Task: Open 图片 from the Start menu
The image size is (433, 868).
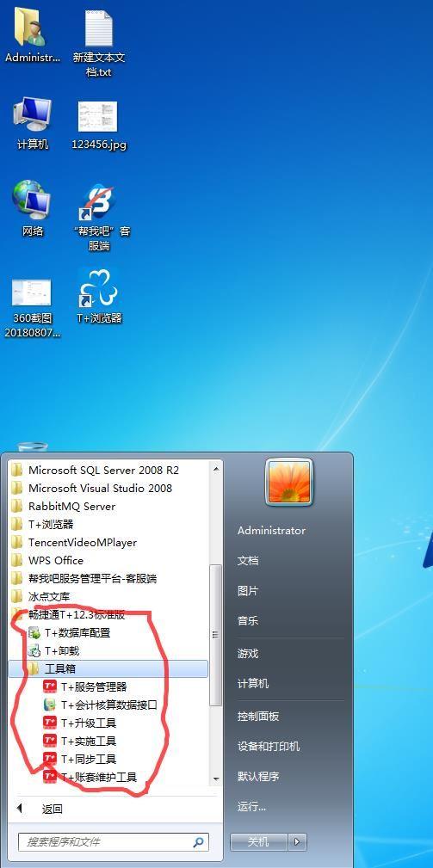Action: point(248,591)
